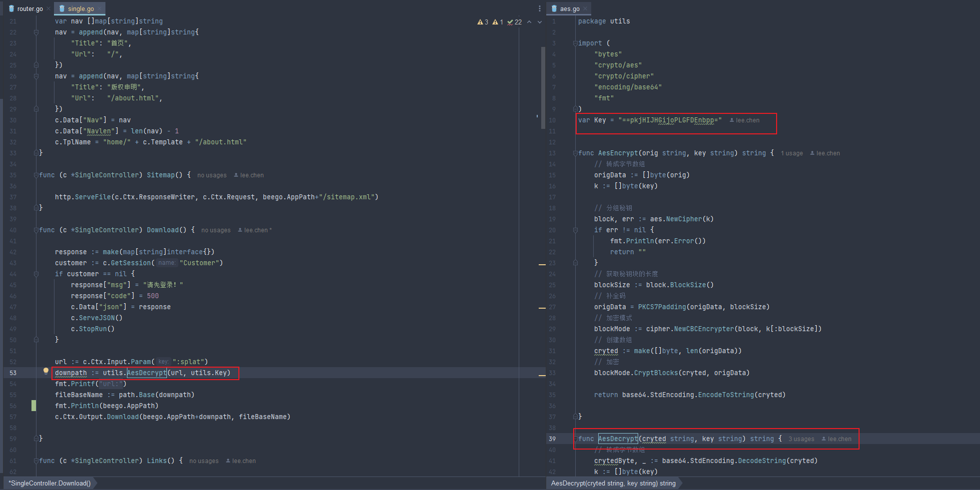
Task: Collapse the AesEncrypt function fold marker
Action: click(575, 153)
